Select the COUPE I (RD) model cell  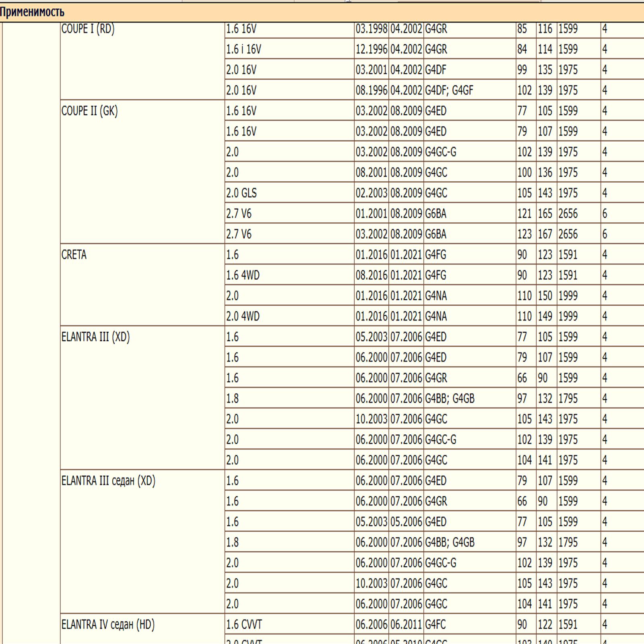88,29
